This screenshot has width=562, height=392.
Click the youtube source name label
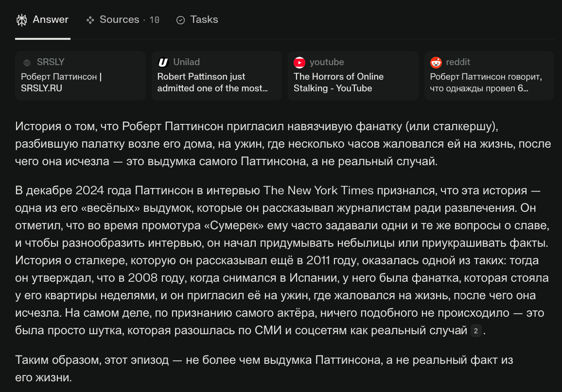[x=327, y=62]
